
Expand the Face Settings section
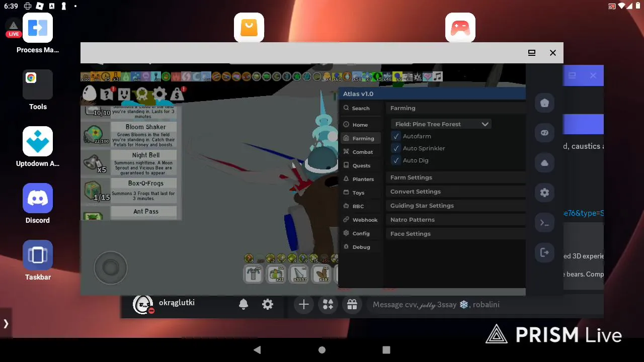point(455,234)
